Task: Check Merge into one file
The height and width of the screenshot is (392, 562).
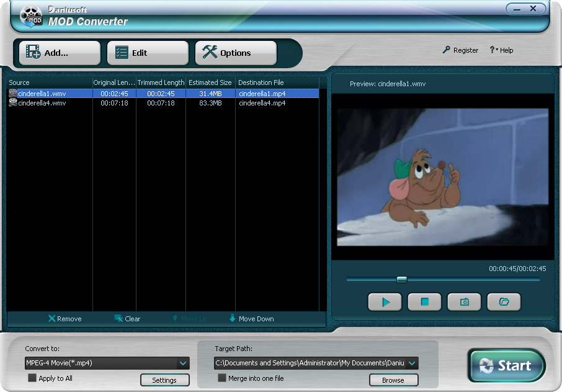Action: click(x=222, y=377)
